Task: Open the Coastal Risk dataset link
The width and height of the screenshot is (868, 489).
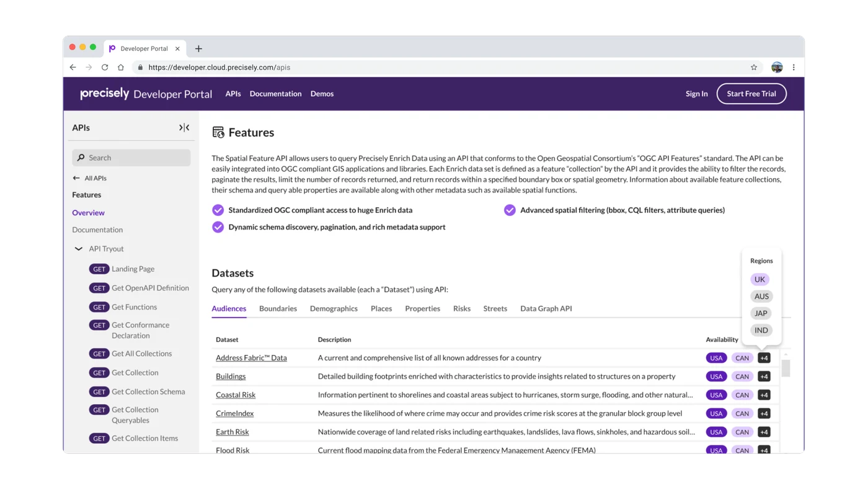Action: (x=236, y=395)
